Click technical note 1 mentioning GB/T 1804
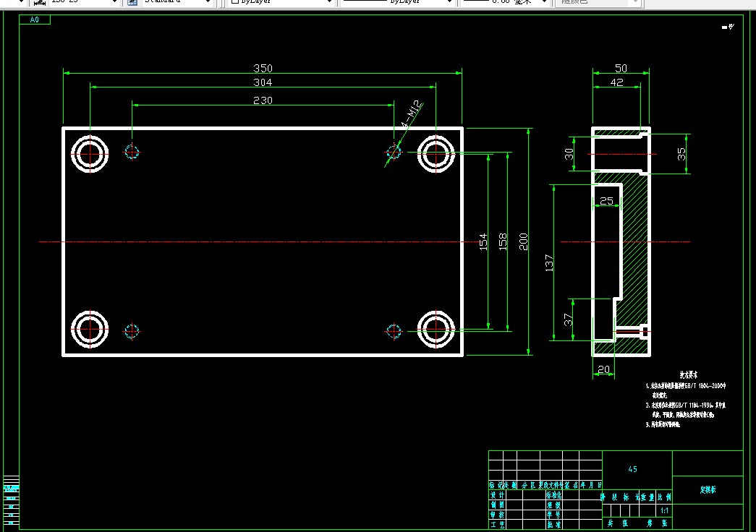The image size is (756, 532). click(686, 390)
